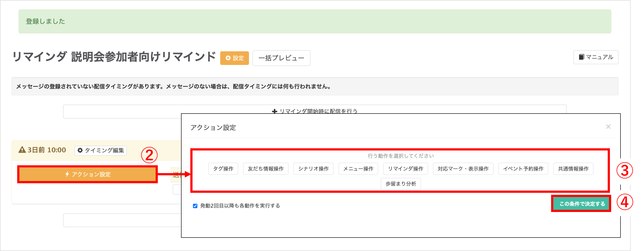Open the 設定 gear button

click(x=234, y=58)
